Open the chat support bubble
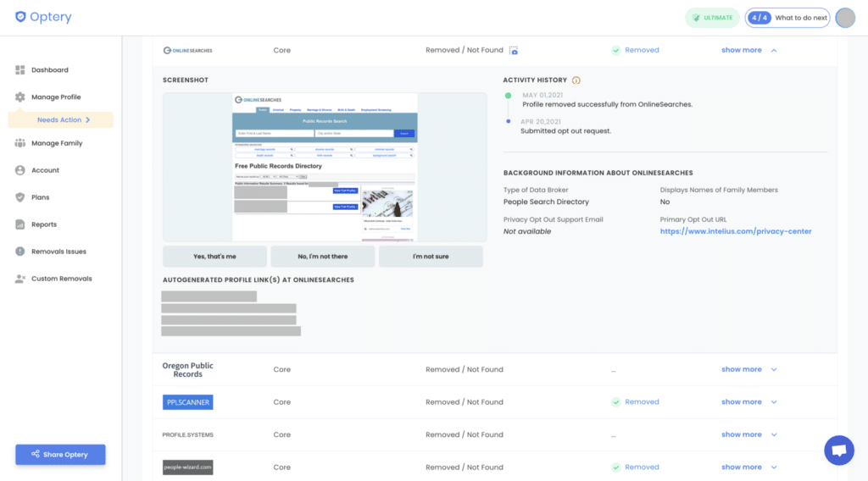 pos(839,451)
